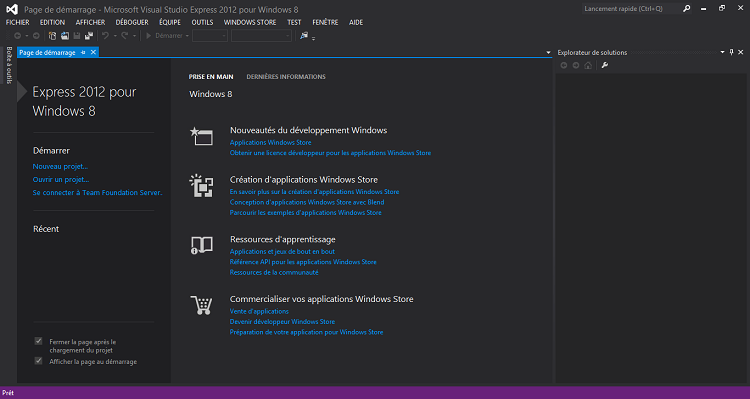Open the OUTILS menu

tap(202, 22)
